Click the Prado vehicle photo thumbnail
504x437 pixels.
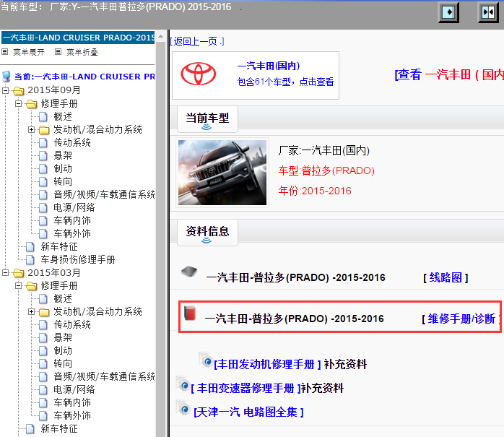222,173
